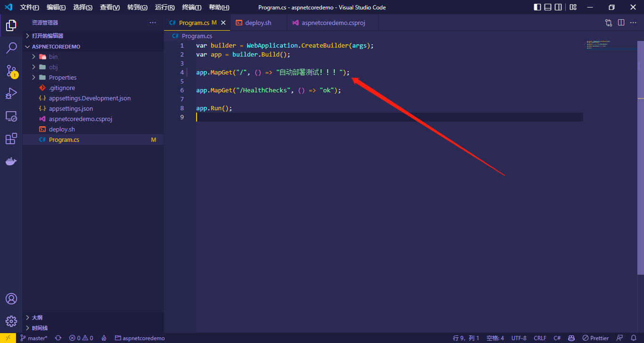The height and width of the screenshot is (343, 644).
Task: Open the Remote Explorer view
Action: click(11, 116)
